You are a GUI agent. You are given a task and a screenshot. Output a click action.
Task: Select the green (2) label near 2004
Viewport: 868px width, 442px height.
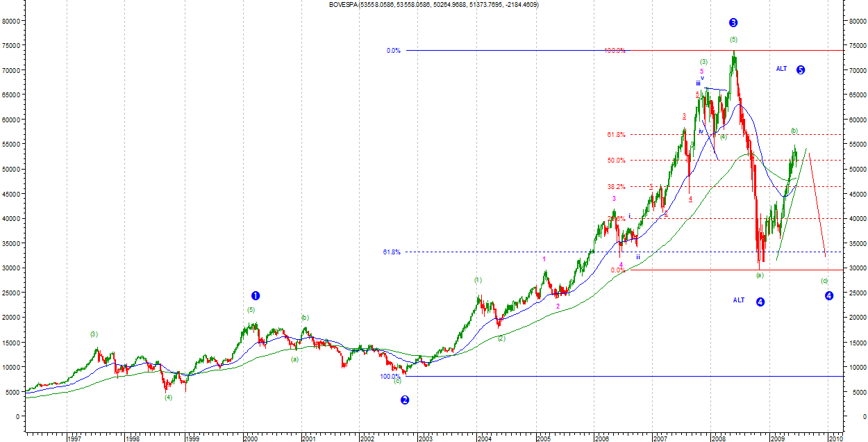click(501, 338)
